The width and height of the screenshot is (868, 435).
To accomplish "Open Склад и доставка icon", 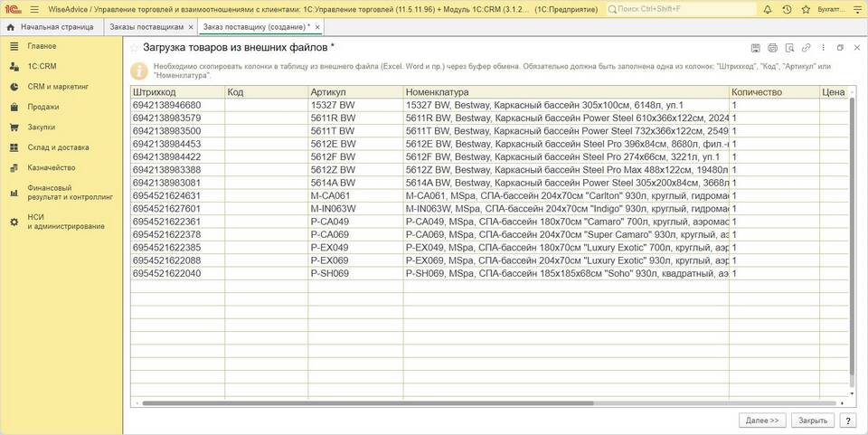I will (x=14, y=147).
